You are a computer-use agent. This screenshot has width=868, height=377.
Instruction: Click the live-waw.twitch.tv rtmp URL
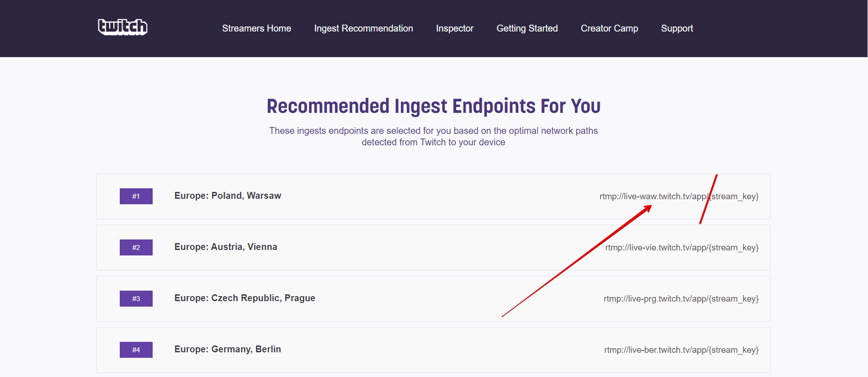679,196
